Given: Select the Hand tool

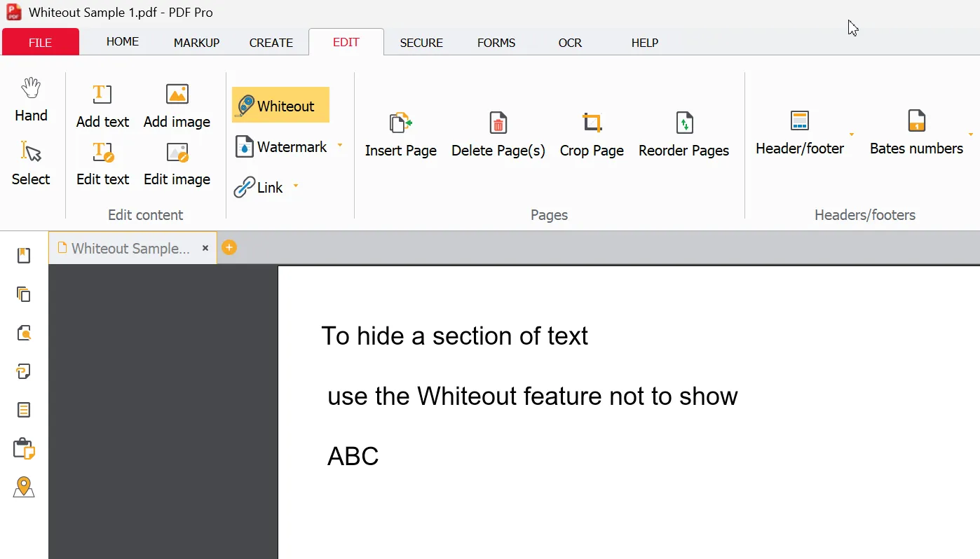Looking at the screenshot, I should [31, 100].
